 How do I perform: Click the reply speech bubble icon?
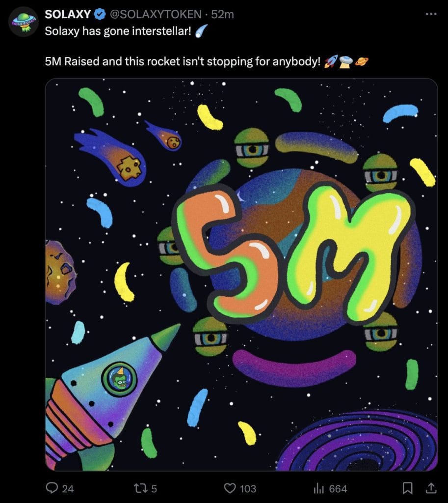click(x=52, y=488)
